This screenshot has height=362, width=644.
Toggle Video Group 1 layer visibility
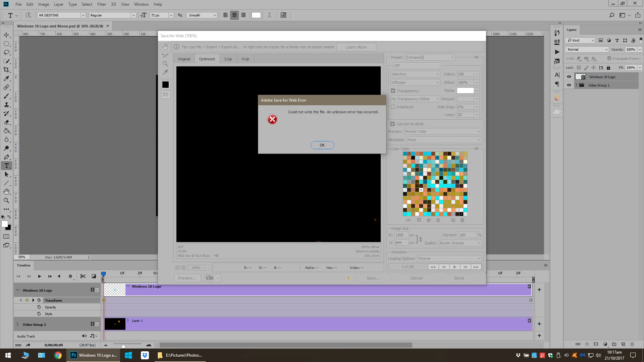pos(569,85)
